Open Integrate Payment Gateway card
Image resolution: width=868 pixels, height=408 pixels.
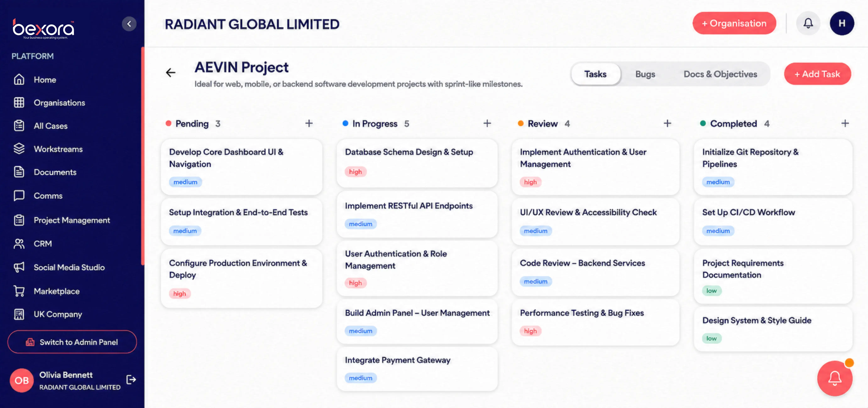(417, 369)
